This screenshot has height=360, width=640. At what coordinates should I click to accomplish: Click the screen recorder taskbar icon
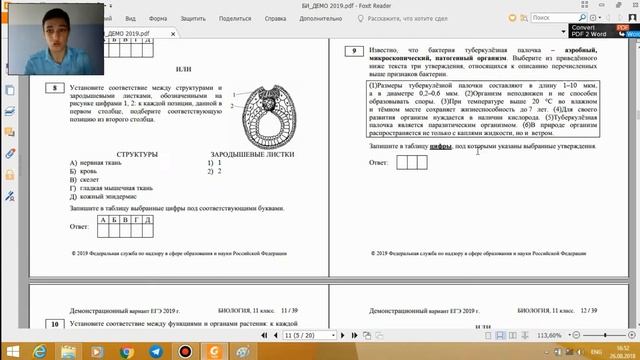tap(185, 351)
